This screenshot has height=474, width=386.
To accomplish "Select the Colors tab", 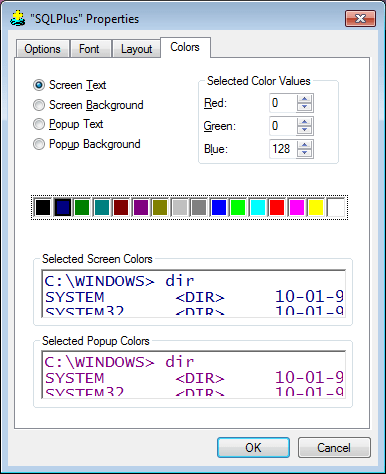I will [x=185, y=47].
